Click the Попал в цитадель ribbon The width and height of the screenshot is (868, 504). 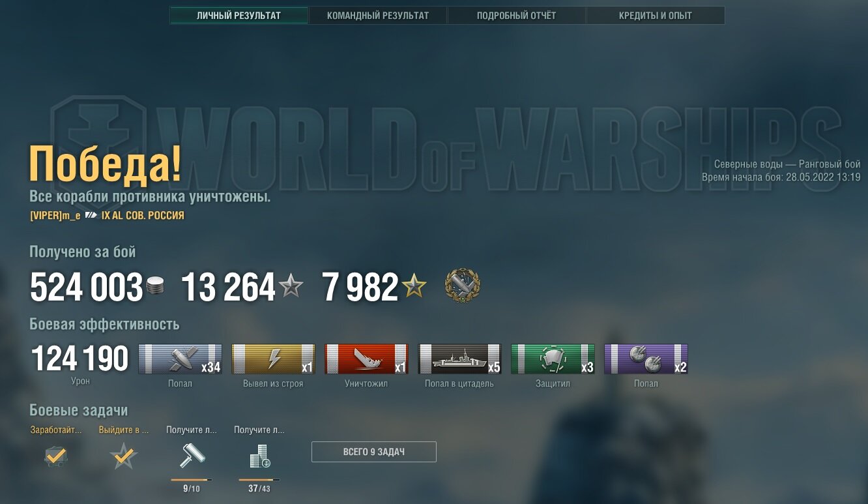[x=460, y=359]
